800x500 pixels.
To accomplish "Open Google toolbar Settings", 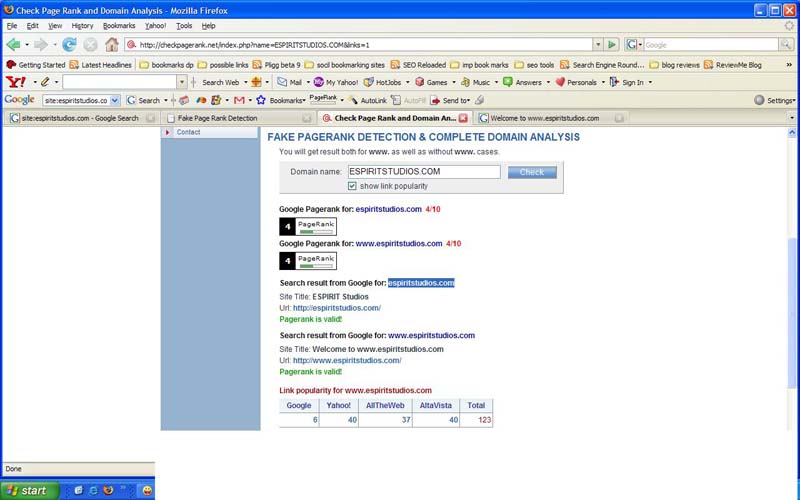I will tap(774, 101).
